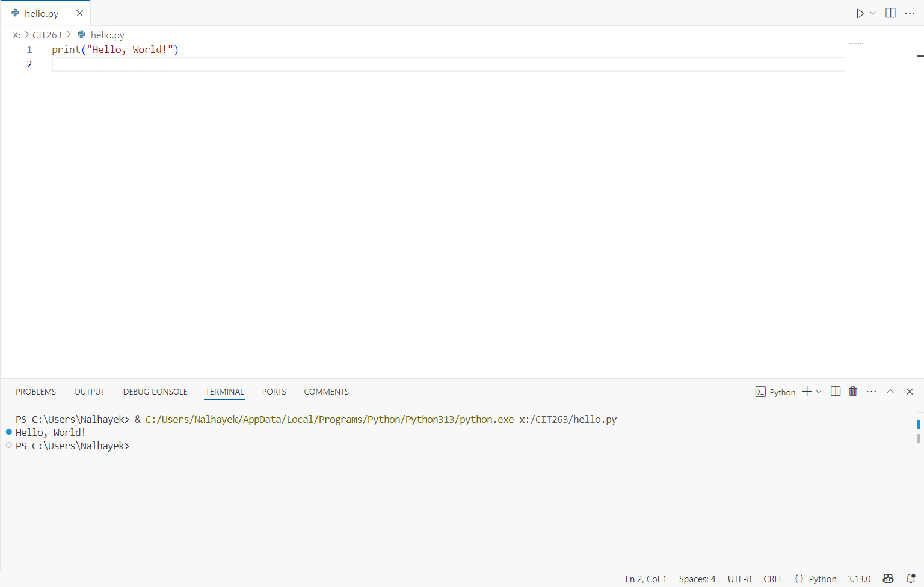Open Copilot status icon in status bar

click(888, 579)
